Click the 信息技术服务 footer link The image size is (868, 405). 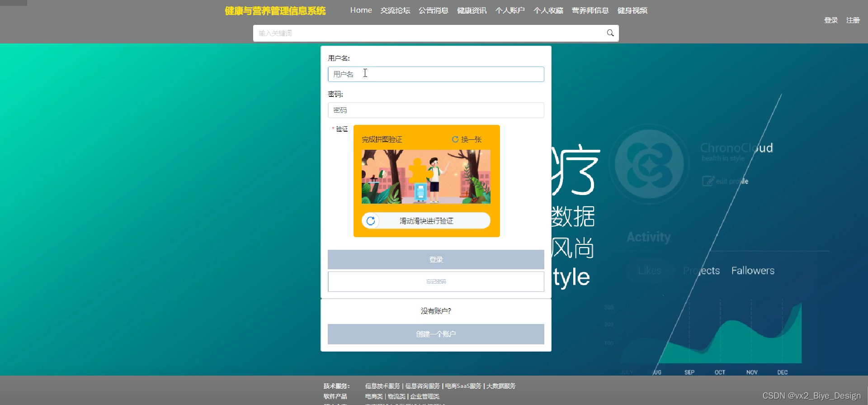tap(382, 386)
